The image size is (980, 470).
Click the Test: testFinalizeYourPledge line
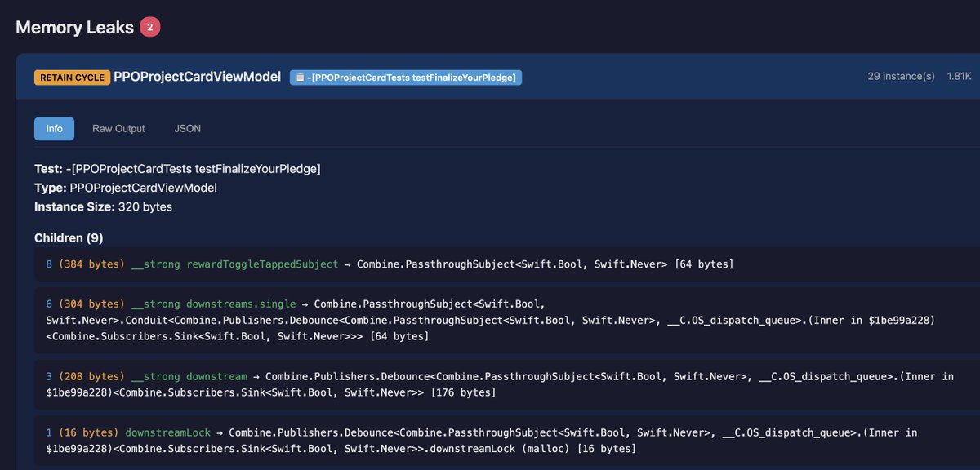click(177, 169)
